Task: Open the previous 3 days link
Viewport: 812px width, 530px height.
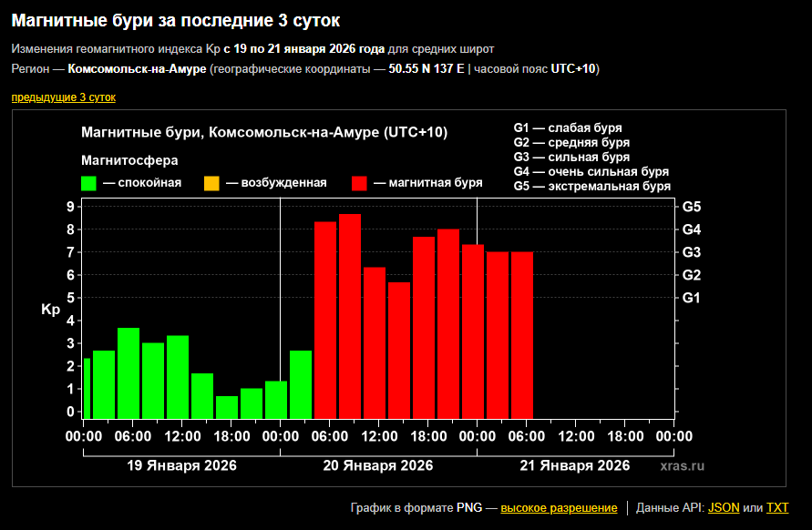Action: [63, 97]
